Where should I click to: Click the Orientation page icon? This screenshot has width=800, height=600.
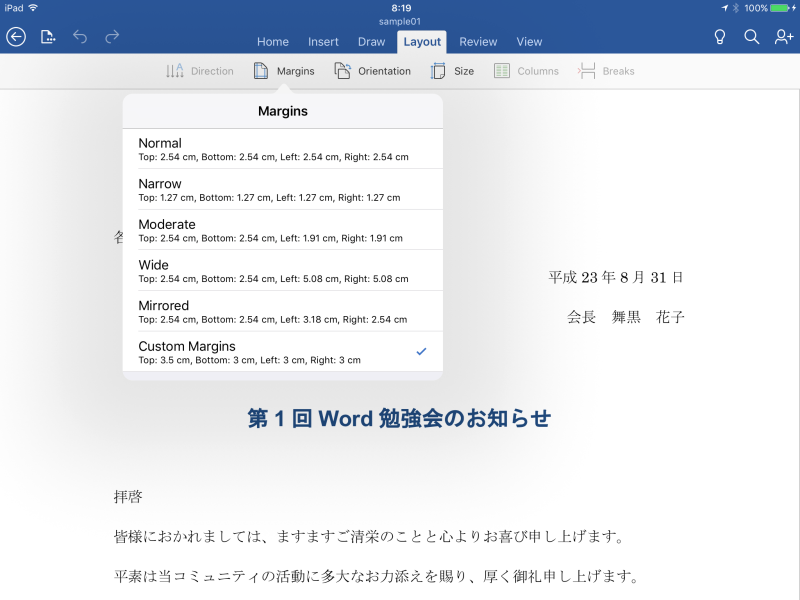coord(342,71)
